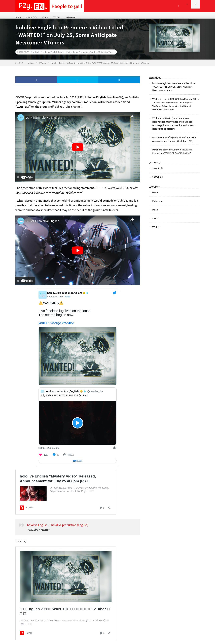The height and width of the screenshot is (644, 215).
Task: Open sidebar post Mikeneko Joined VOICE-ORE
Action: [x=172, y=151]
